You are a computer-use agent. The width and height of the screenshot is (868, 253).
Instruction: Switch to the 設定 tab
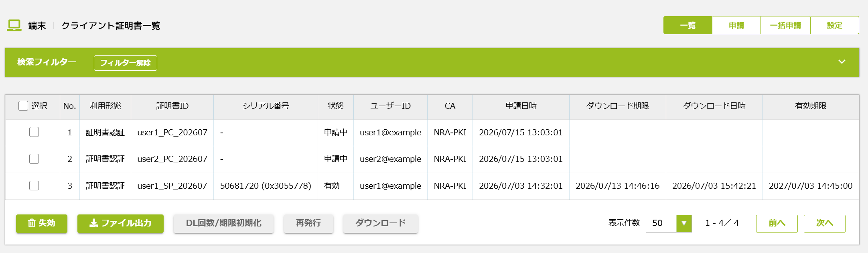[834, 25]
